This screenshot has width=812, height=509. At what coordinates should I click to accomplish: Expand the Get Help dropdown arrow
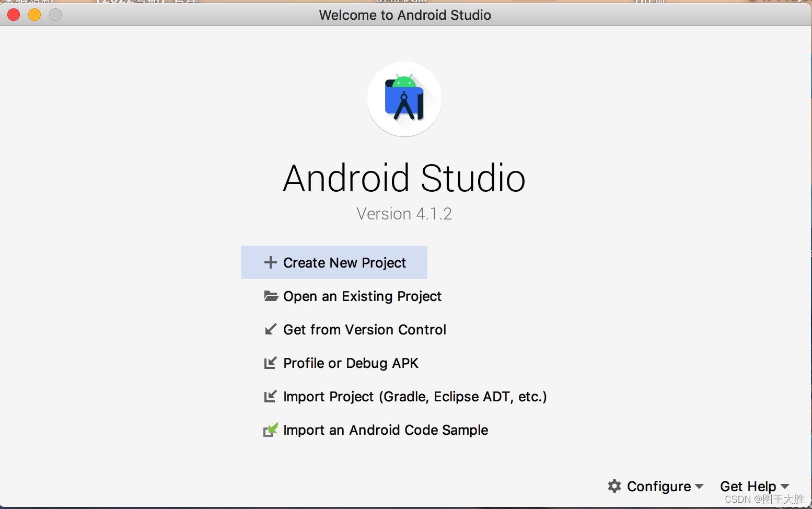785,487
